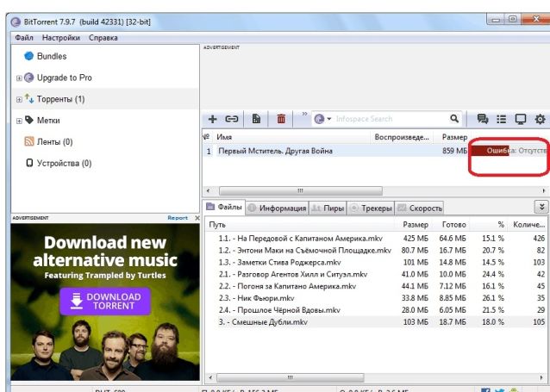Viewport: 550px width, 392px height.
Task: Click the 26.1 % percent cell
Action: click(x=493, y=298)
